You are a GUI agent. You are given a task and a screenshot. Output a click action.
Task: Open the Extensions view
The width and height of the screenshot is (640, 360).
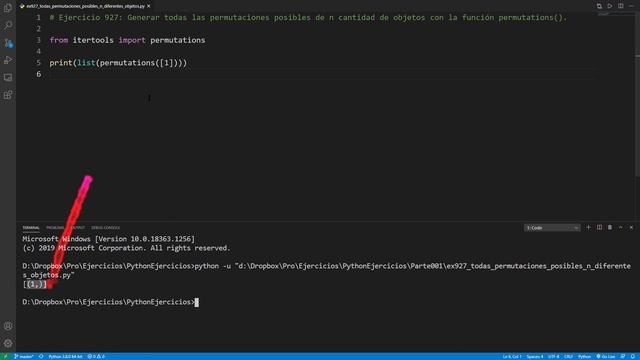(8, 95)
